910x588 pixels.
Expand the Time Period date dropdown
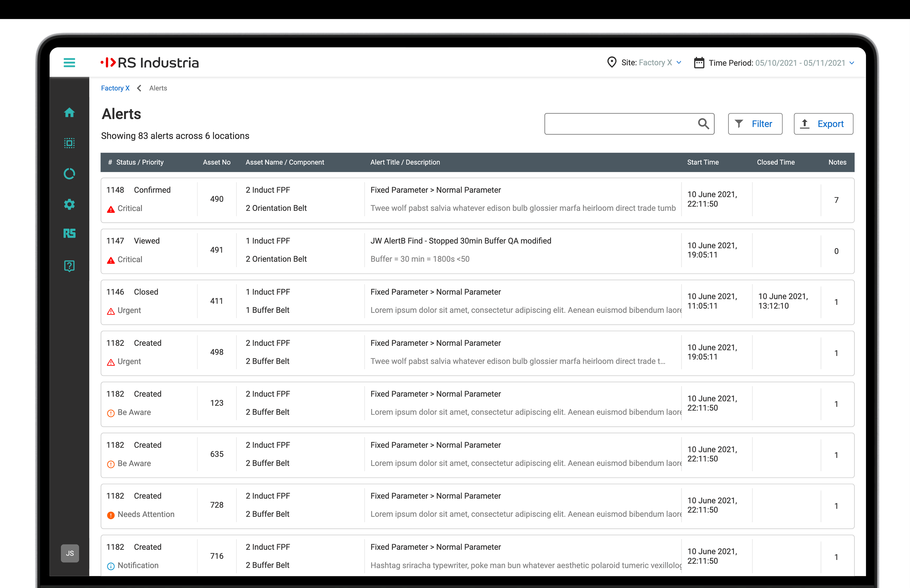point(851,63)
